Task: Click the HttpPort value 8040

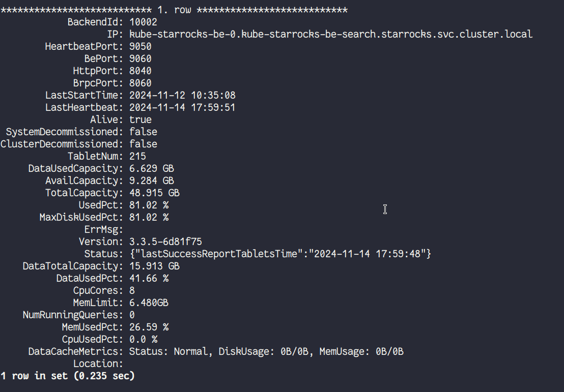Action: click(140, 71)
